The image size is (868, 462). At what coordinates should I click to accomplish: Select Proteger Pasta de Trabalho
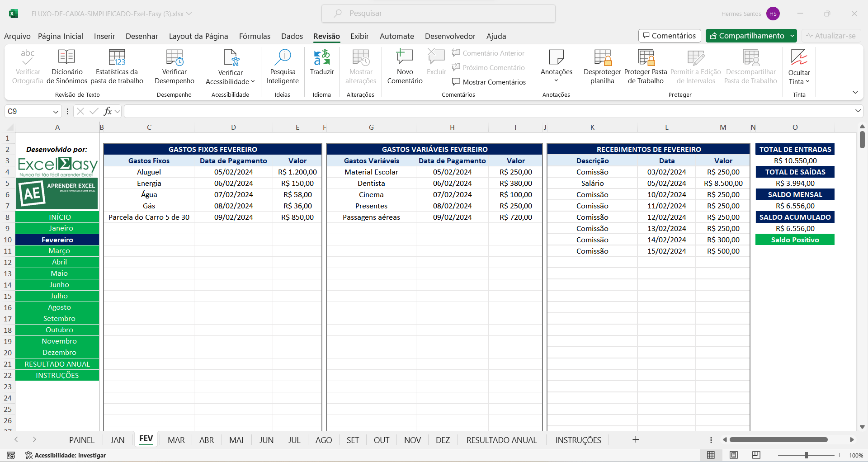646,58
